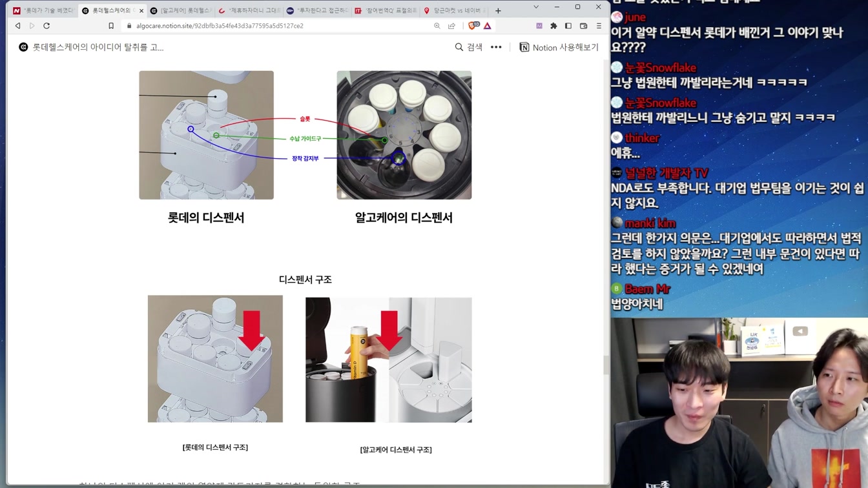Open Brave Shields lion icon

473,26
